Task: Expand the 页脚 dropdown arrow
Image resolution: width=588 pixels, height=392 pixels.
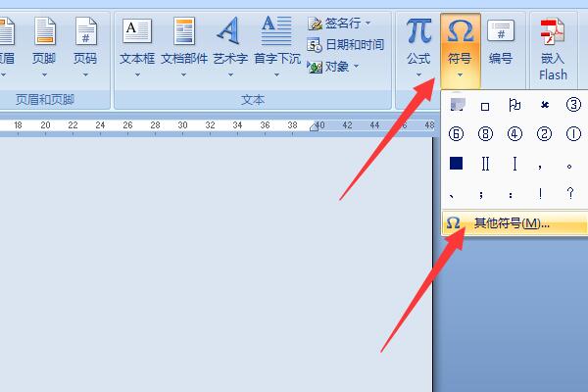Action: tap(45, 75)
